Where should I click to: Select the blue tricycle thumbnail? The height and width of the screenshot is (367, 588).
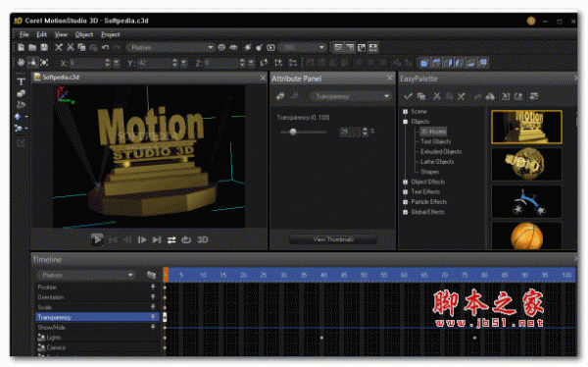526,201
